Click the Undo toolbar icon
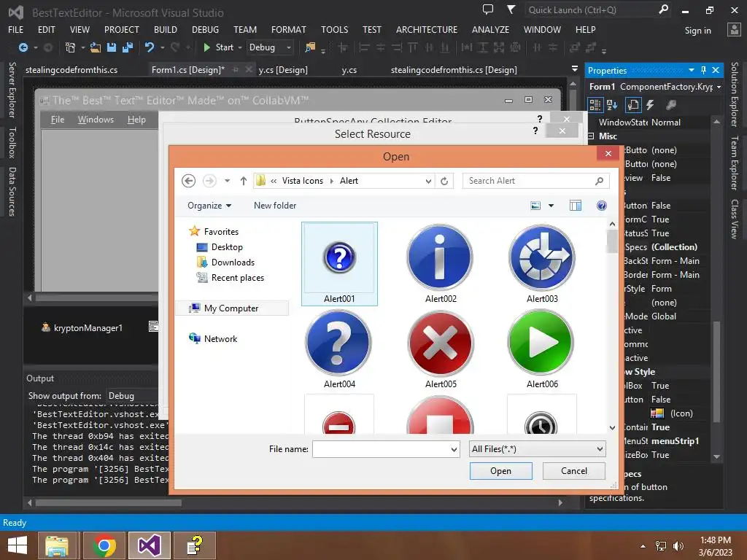This screenshot has width=747, height=560. 150,47
